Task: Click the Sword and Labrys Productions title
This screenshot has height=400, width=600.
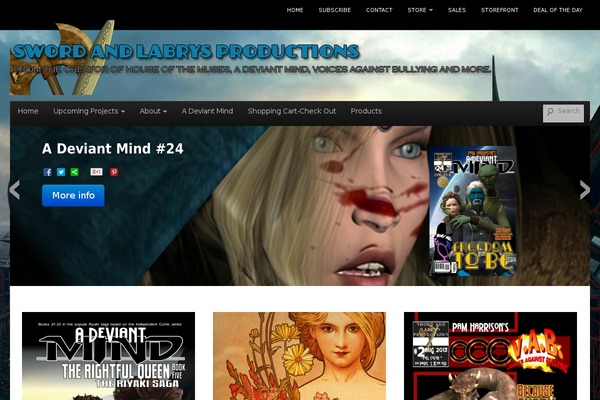Action: click(186, 51)
